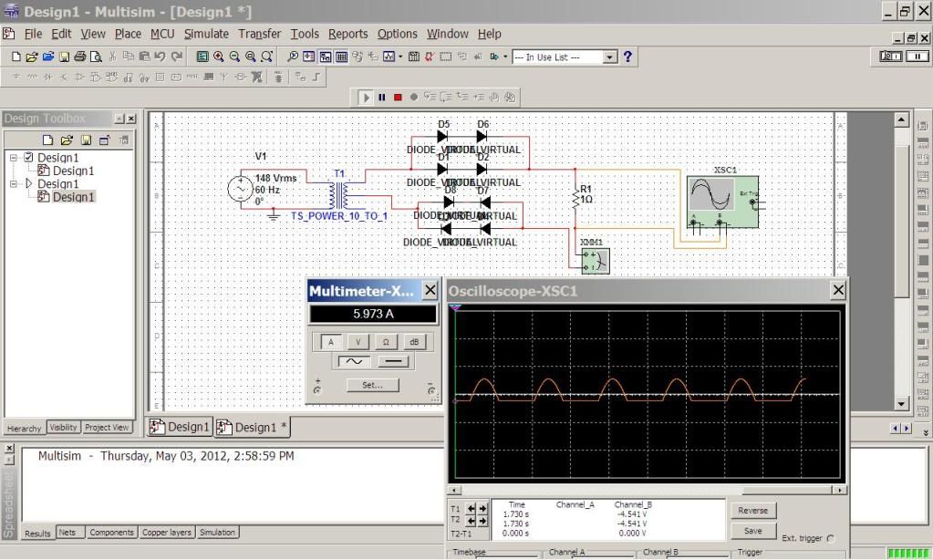Open the In Use List dropdown
Image resolution: width=933 pixels, height=560 pixels.
[610, 57]
